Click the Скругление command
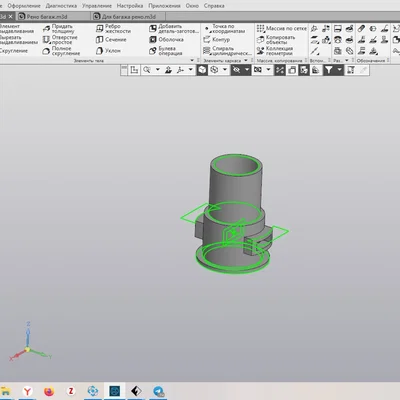Image resolution: width=400 pixels, height=400 pixels. (14, 51)
